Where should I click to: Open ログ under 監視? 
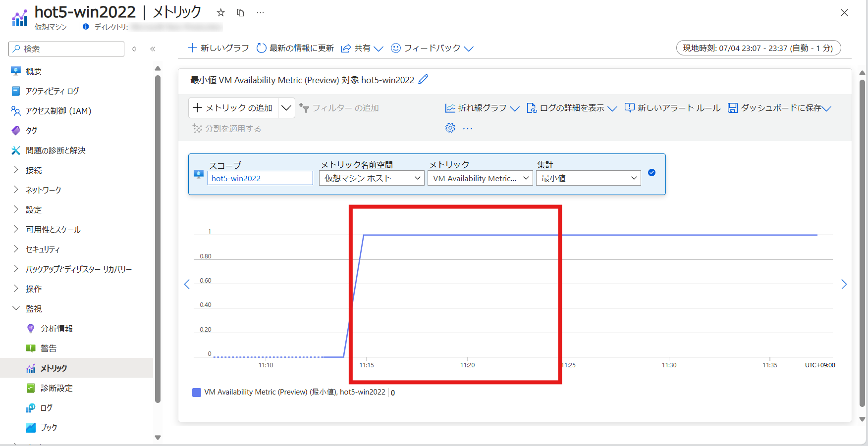tap(46, 408)
